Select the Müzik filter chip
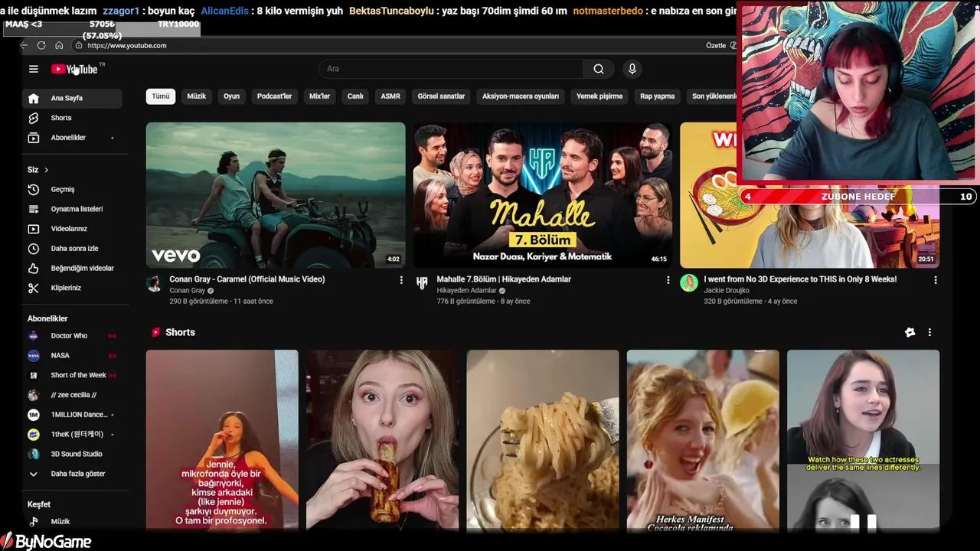 click(x=197, y=96)
